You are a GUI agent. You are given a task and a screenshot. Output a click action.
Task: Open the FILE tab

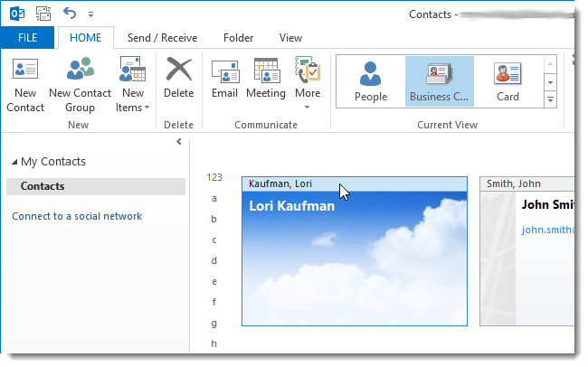click(27, 37)
